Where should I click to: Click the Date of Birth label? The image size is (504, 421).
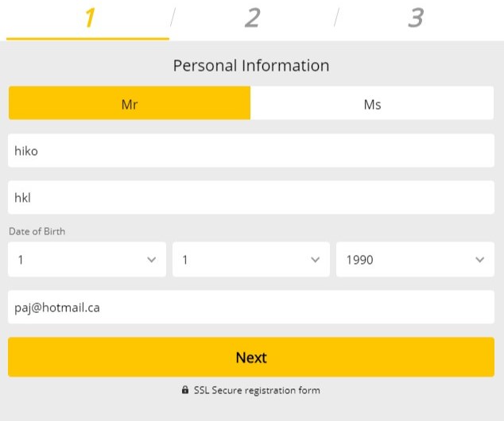tap(37, 231)
